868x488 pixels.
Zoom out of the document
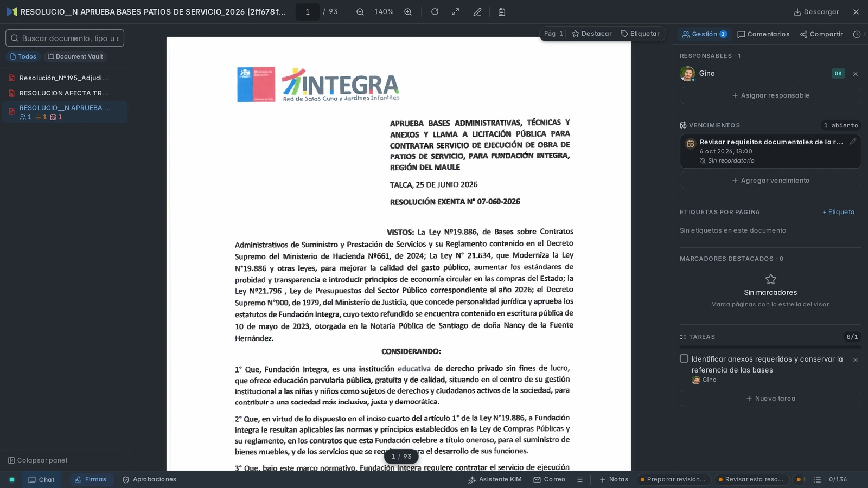(x=360, y=12)
